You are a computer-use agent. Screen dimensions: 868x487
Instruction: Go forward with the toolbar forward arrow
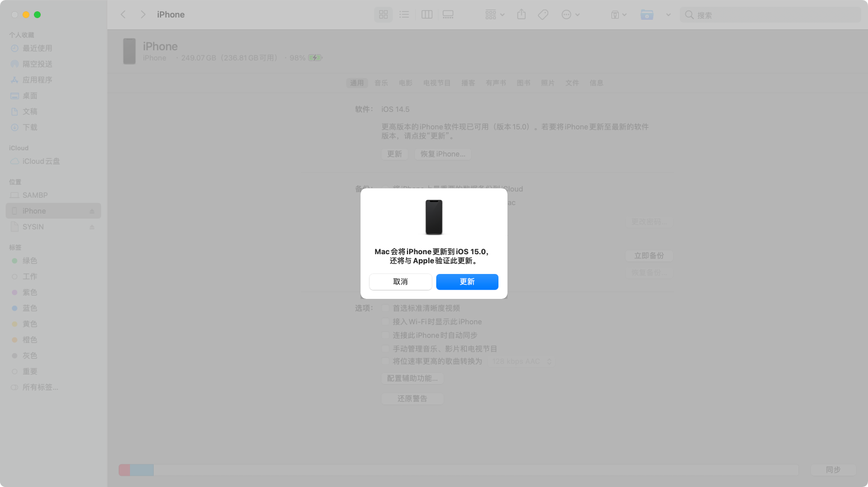(143, 15)
